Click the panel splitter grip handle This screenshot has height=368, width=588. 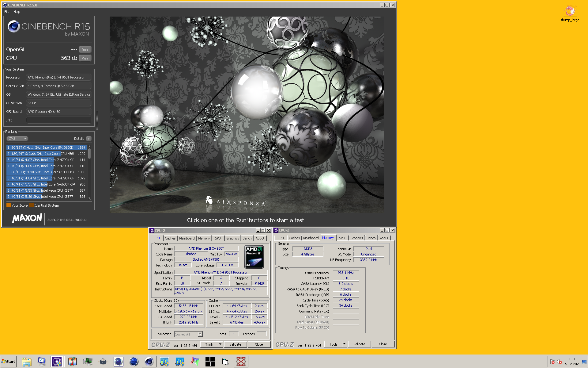tap(97, 121)
